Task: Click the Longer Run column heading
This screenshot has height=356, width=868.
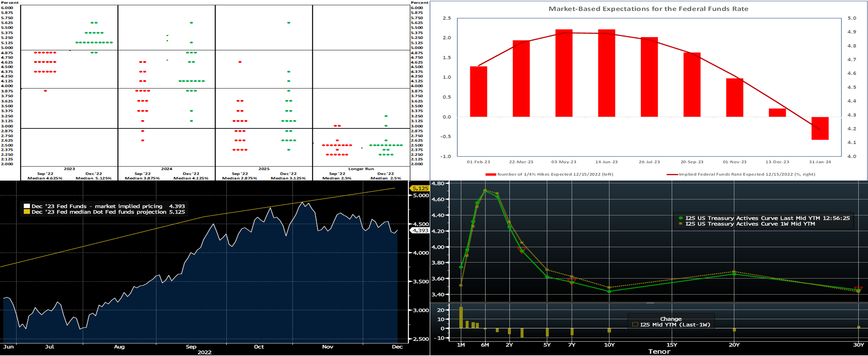Action: pyautogui.click(x=361, y=169)
